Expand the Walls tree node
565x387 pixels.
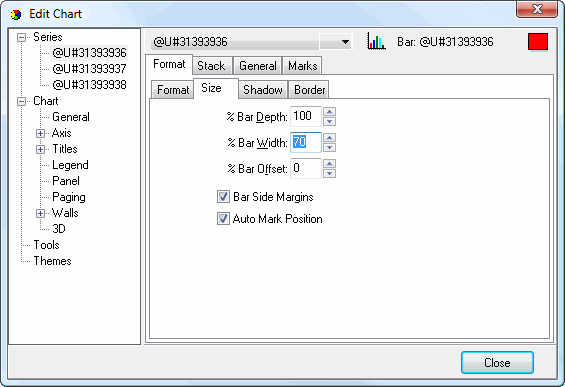pos(40,213)
